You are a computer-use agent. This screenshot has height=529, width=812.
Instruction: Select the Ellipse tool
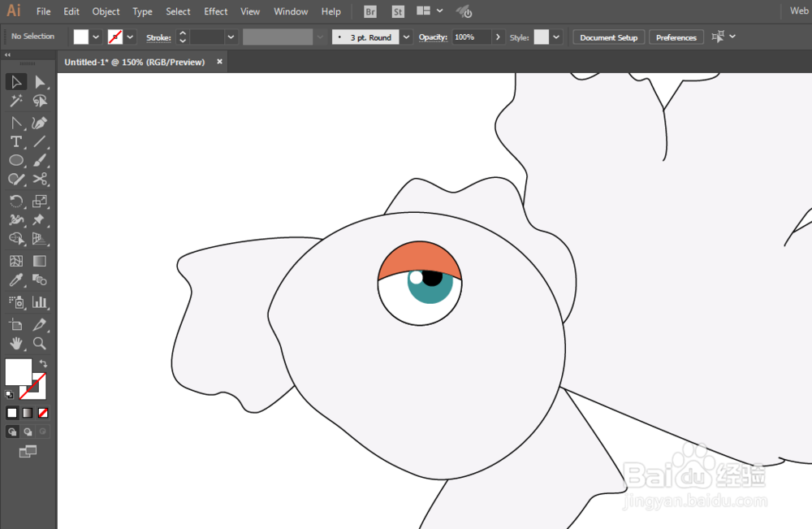pos(16,160)
